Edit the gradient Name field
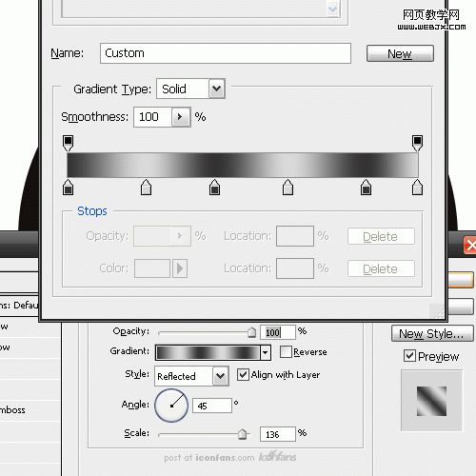Screen dimensions: 476x476 (226, 53)
